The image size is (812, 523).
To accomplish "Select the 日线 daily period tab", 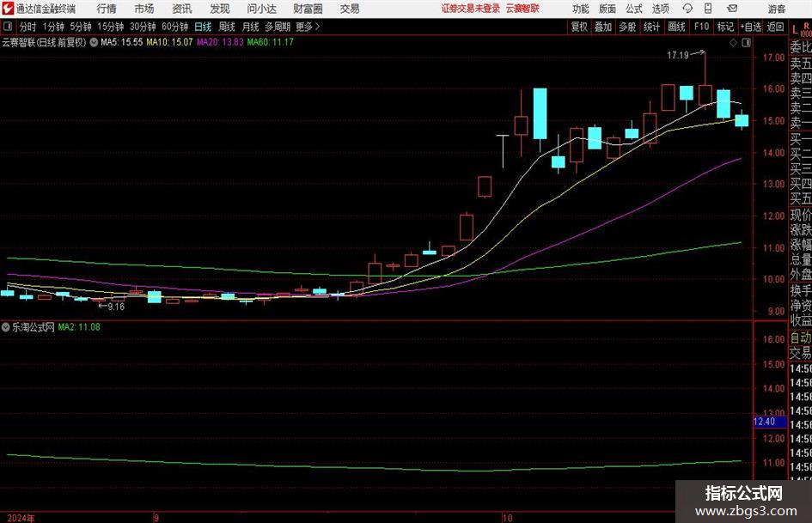I will point(203,27).
